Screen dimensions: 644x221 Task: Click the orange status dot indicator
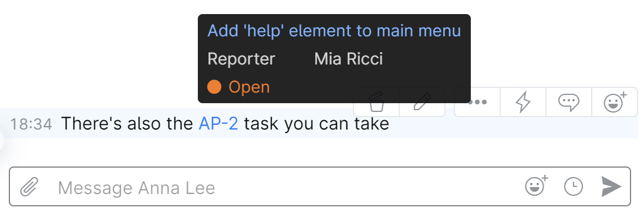214,87
